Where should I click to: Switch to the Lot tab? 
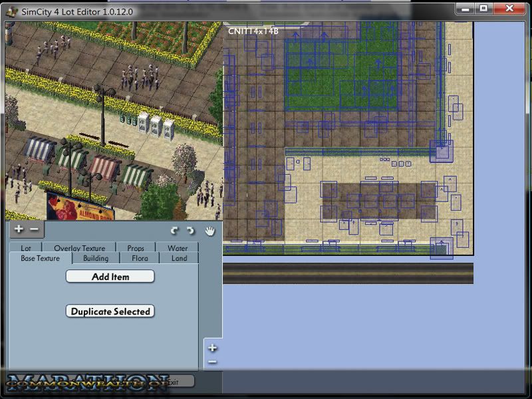26,247
